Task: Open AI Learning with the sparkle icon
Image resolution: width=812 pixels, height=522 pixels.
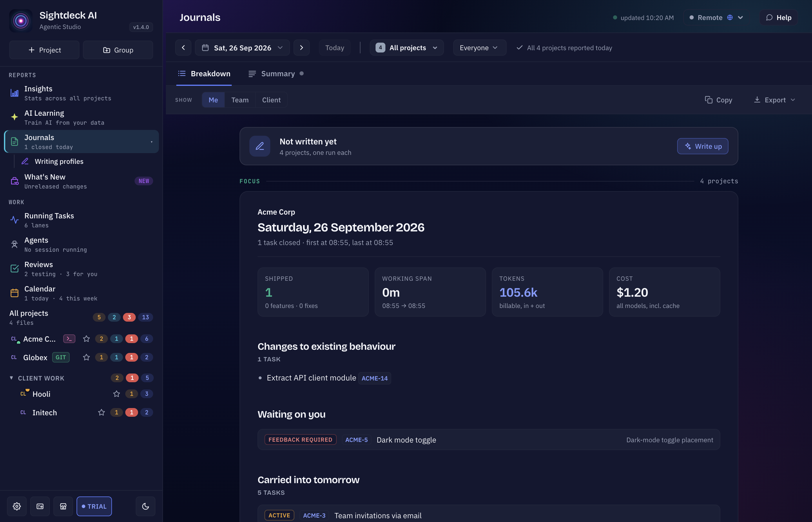Action: coord(81,117)
